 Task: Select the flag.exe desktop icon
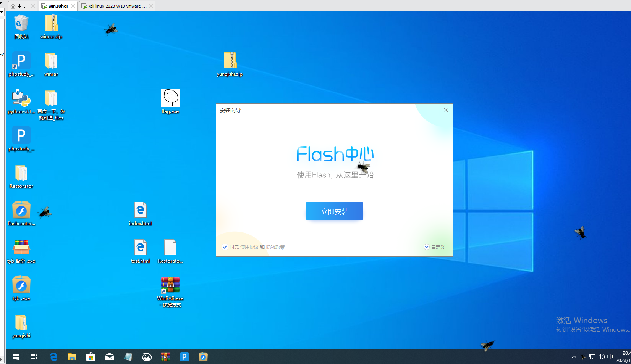170,101
